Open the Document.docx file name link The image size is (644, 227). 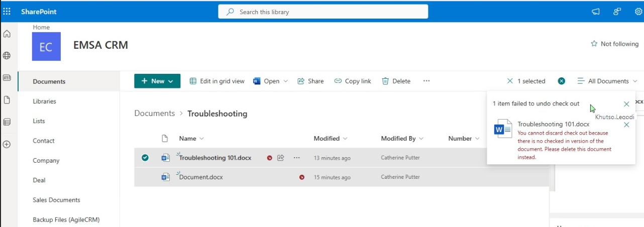[201, 177]
